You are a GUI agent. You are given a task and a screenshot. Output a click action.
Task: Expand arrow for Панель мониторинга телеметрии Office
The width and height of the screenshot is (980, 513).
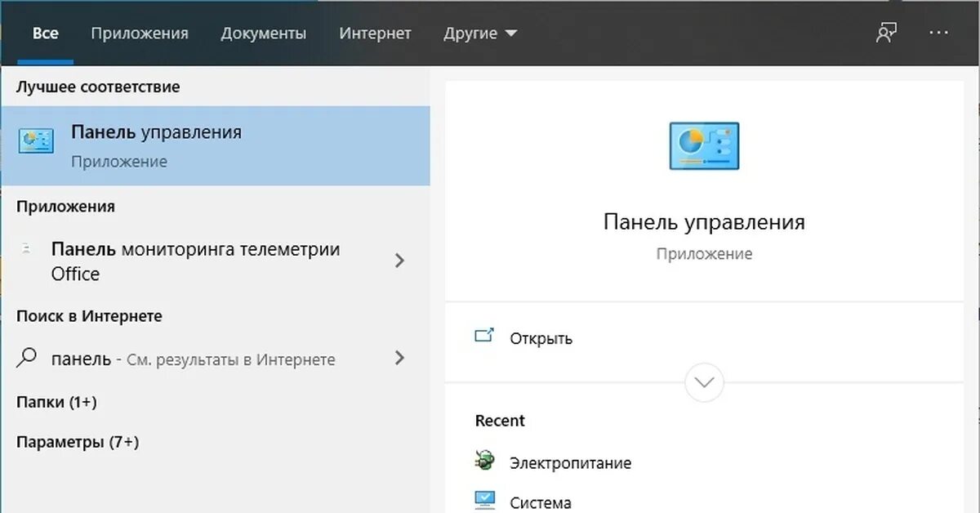(x=399, y=261)
